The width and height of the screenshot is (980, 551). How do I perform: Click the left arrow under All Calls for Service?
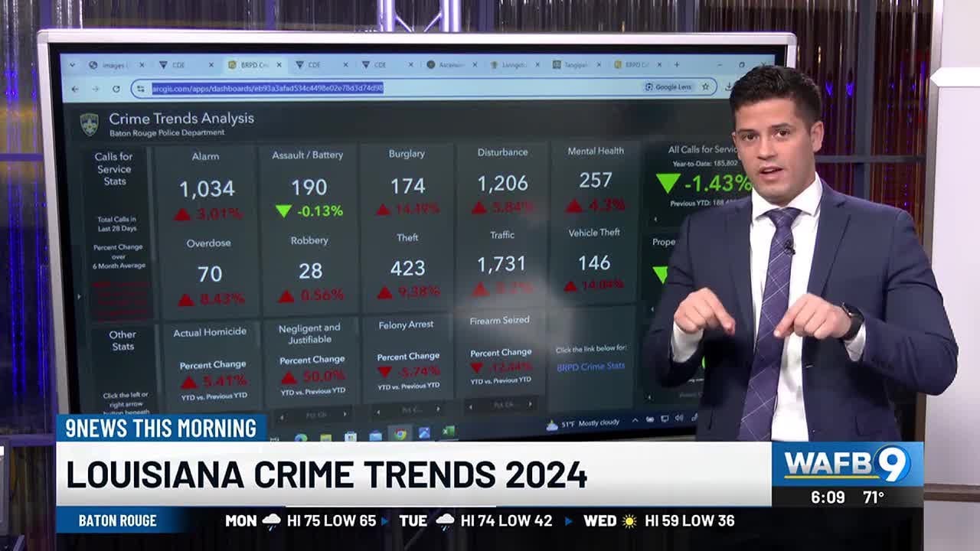[655, 220]
